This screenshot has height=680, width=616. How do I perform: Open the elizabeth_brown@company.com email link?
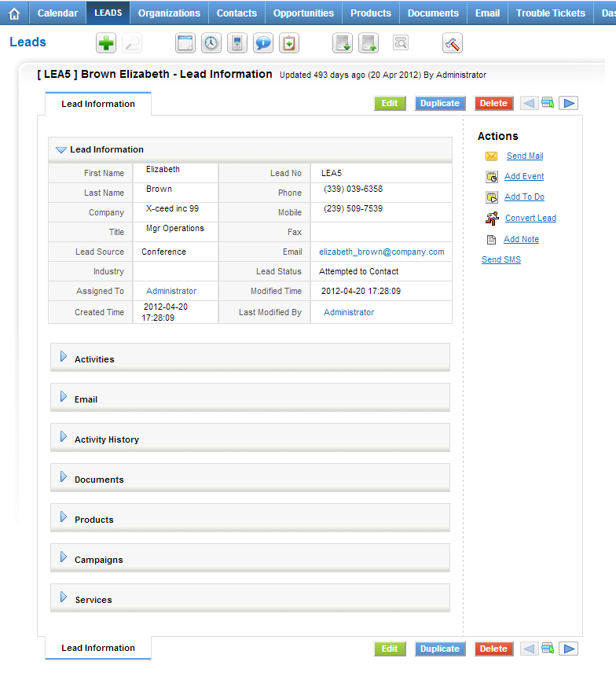click(382, 252)
